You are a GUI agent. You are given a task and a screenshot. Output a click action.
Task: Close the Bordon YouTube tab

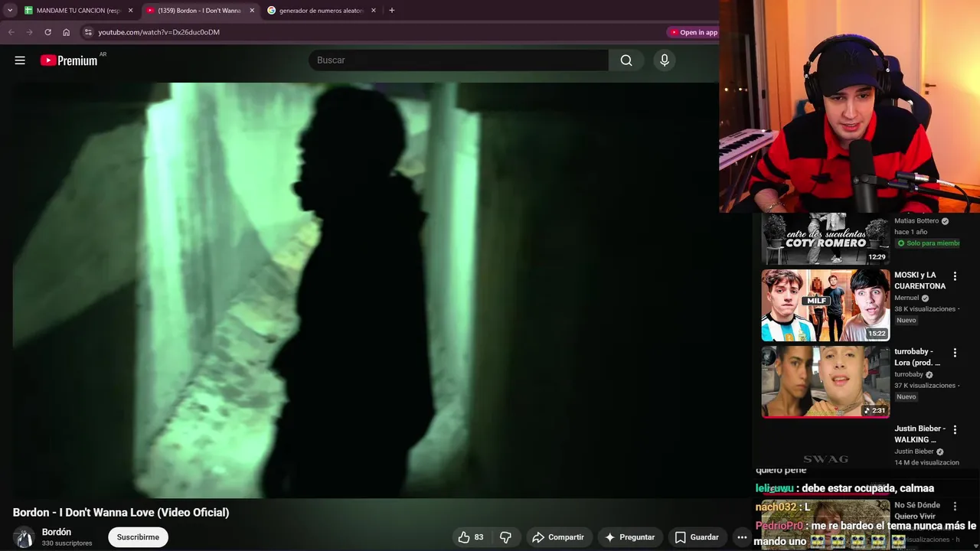[x=252, y=11]
